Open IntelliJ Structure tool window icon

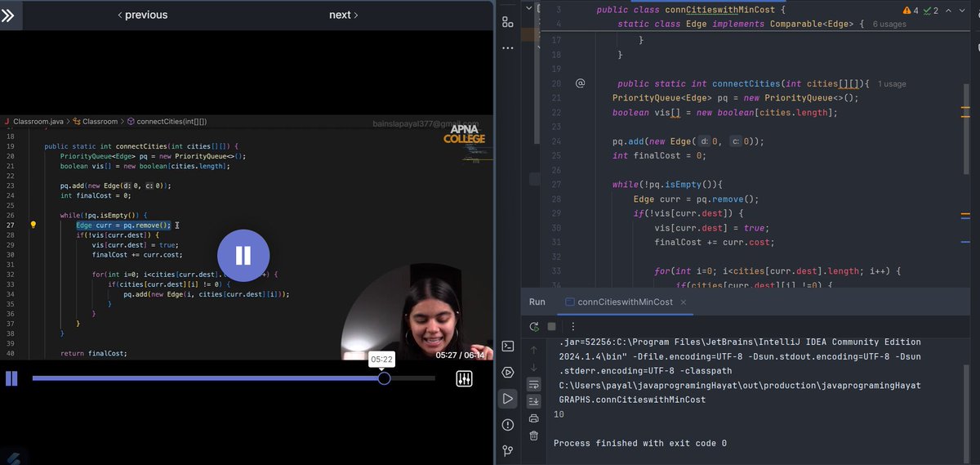coord(508,22)
